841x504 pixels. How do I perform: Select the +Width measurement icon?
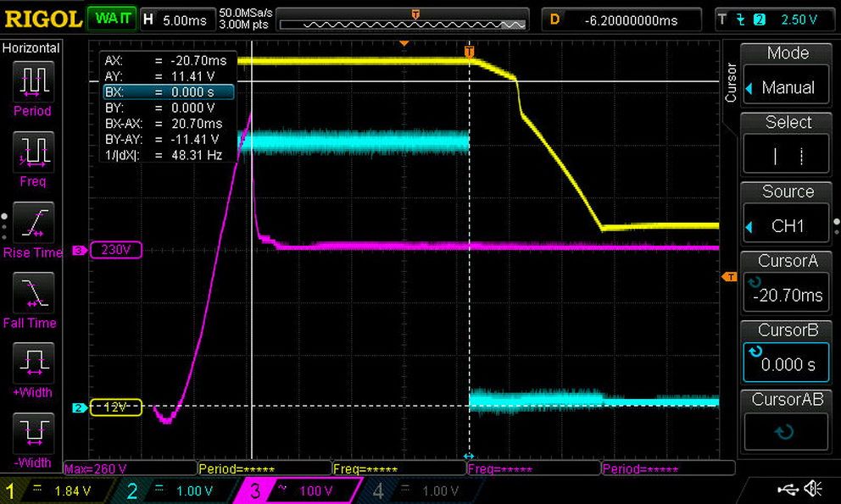33,363
